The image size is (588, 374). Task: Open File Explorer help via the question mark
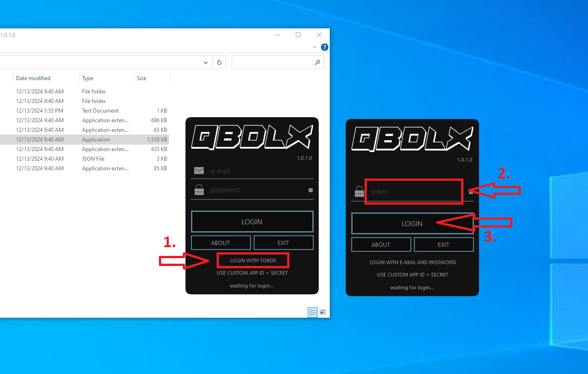coord(324,47)
